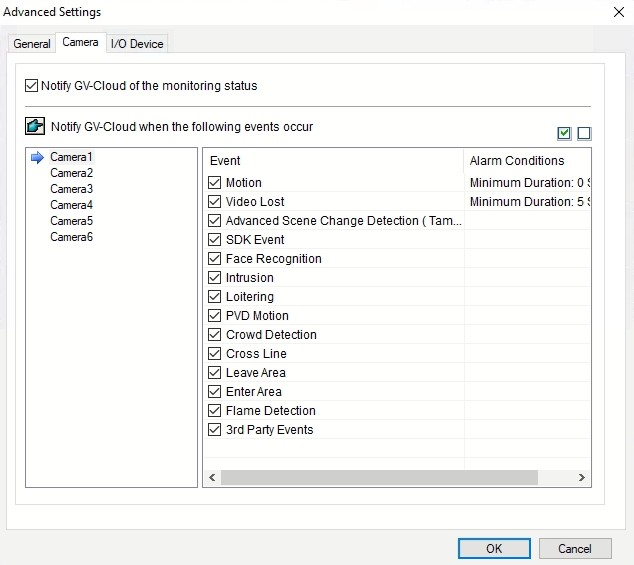Select Camera6 in the camera list

point(71,237)
